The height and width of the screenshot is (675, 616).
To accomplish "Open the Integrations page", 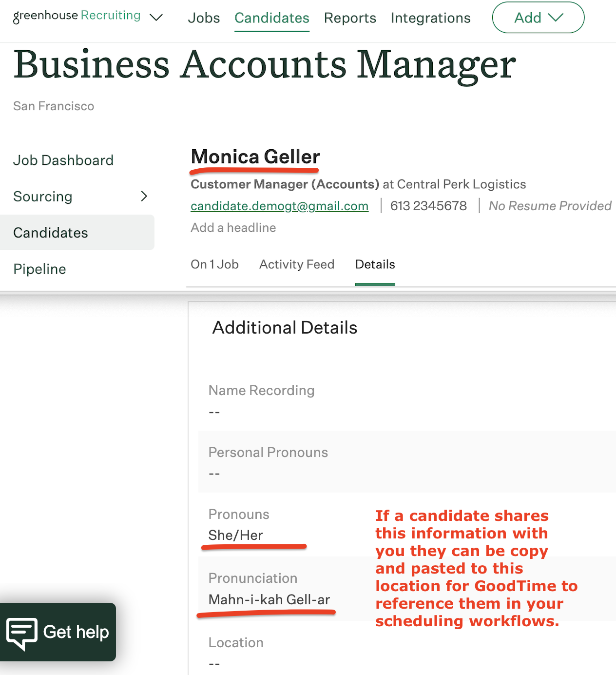I will pyautogui.click(x=430, y=18).
